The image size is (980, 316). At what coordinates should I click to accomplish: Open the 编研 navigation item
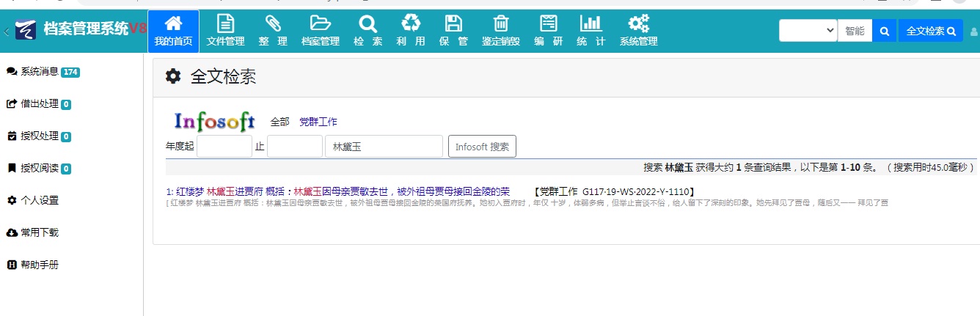coord(548,32)
